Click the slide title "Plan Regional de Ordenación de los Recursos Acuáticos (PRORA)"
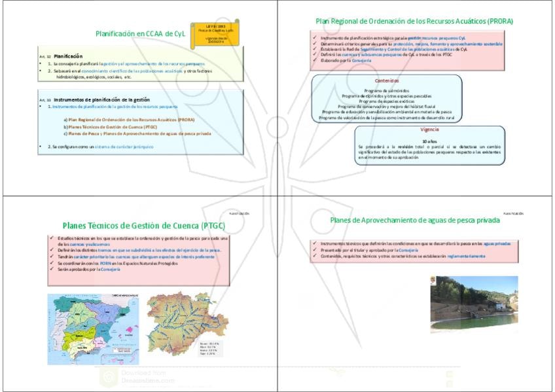Screen dimensions: 555x392 coord(414,21)
